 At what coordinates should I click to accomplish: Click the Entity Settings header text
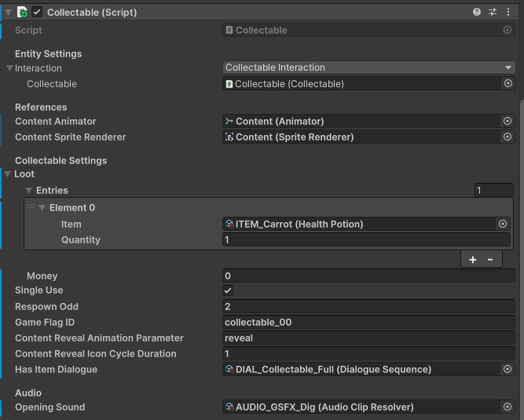49,53
